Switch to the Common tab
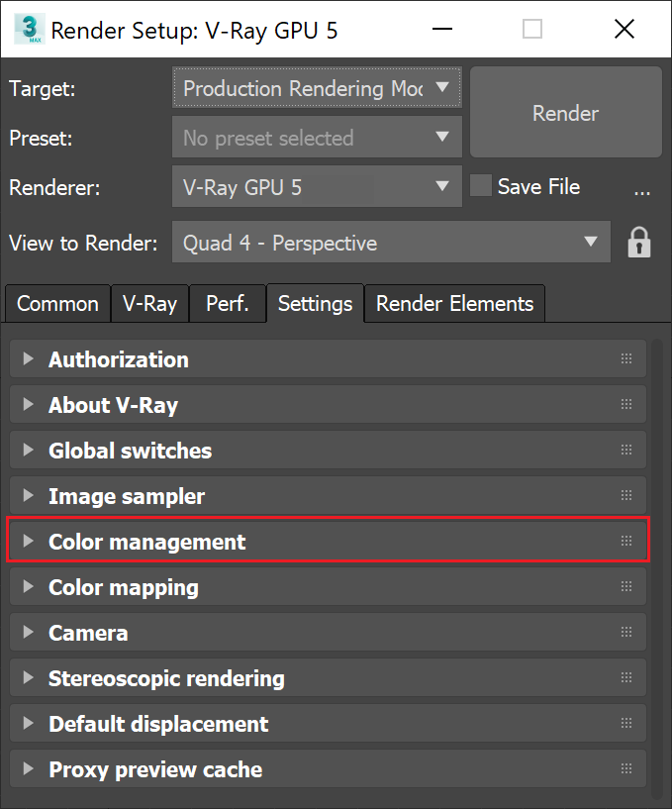672x809 pixels. (x=56, y=303)
